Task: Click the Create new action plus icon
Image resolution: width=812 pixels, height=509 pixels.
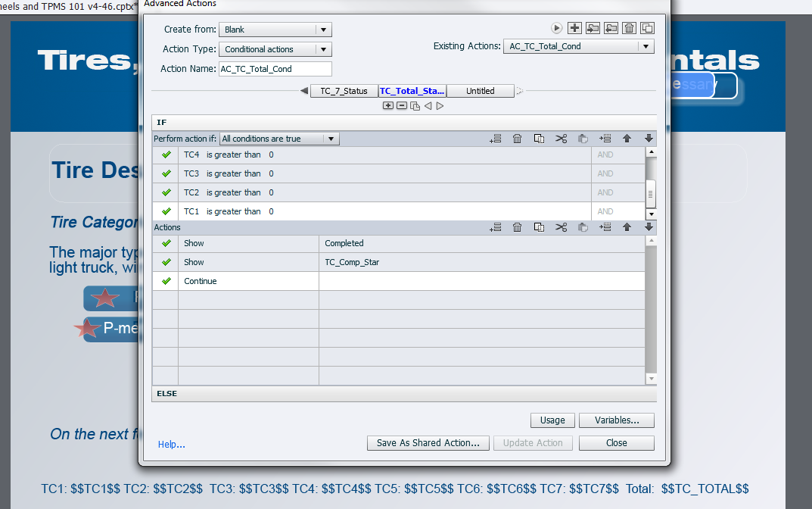Action: (574, 28)
